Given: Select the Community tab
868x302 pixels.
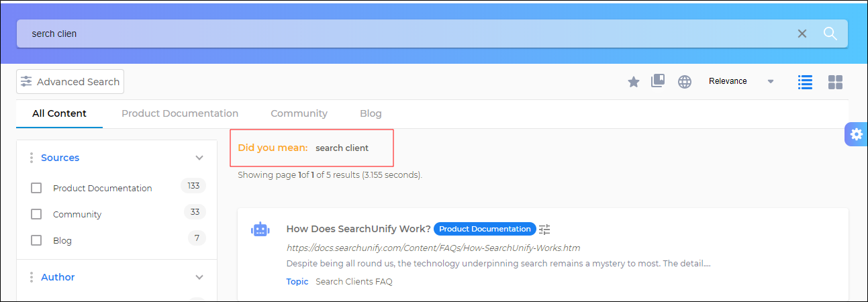Looking at the screenshot, I should [x=299, y=114].
